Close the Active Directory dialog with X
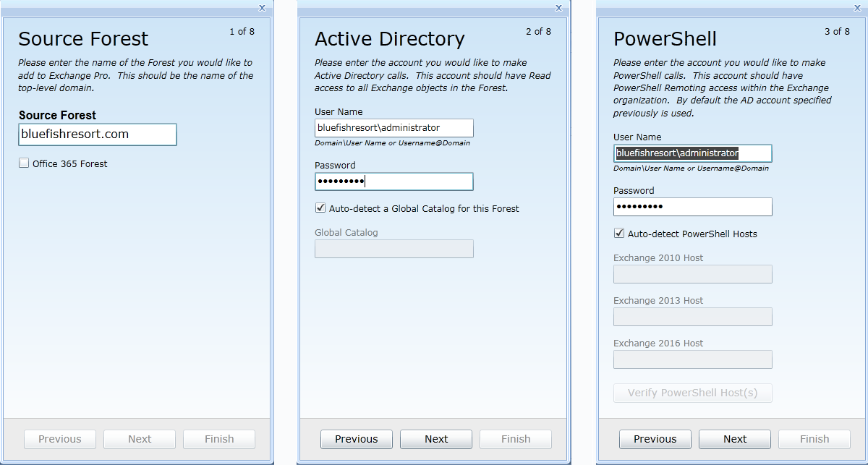 coord(558,7)
